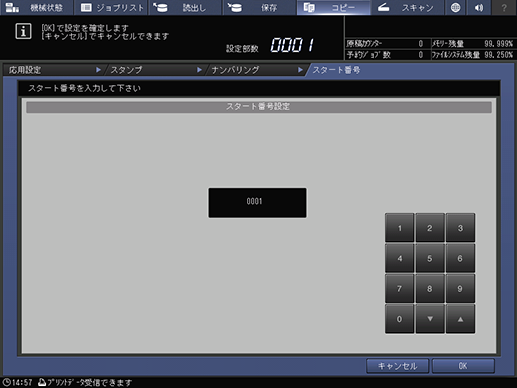Tap keypad digit 7
The image size is (517, 388).
point(399,289)
